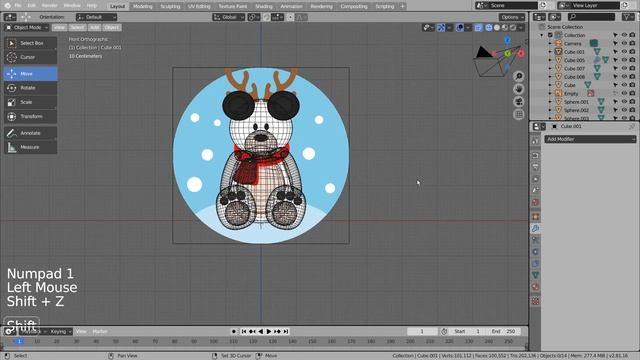The height and width of the screenshot is (360, 640).
Task: Switch to the UV Editing workspace tab
Action: (x=199, y=6)
